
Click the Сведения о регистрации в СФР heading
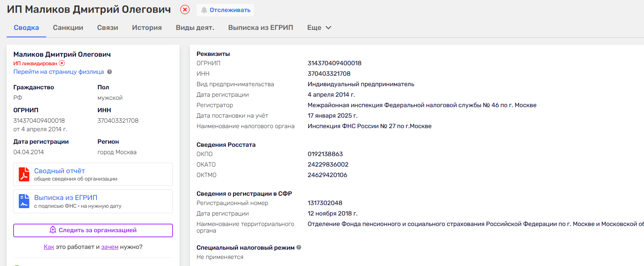[244, 194]
